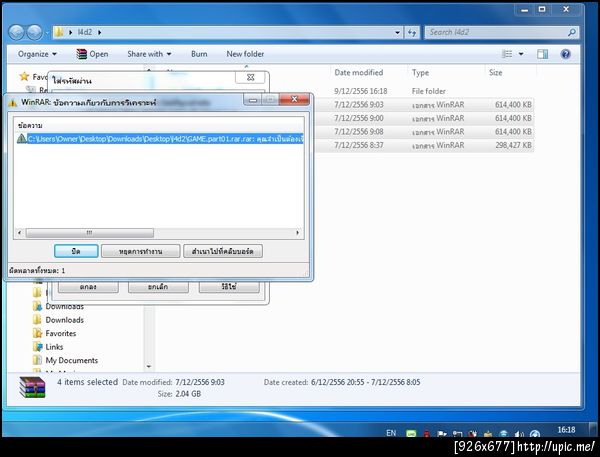Screen dimensions: 600x457
Task: Open the Organize dropdown menu
Action: click(x=37, y=54)
